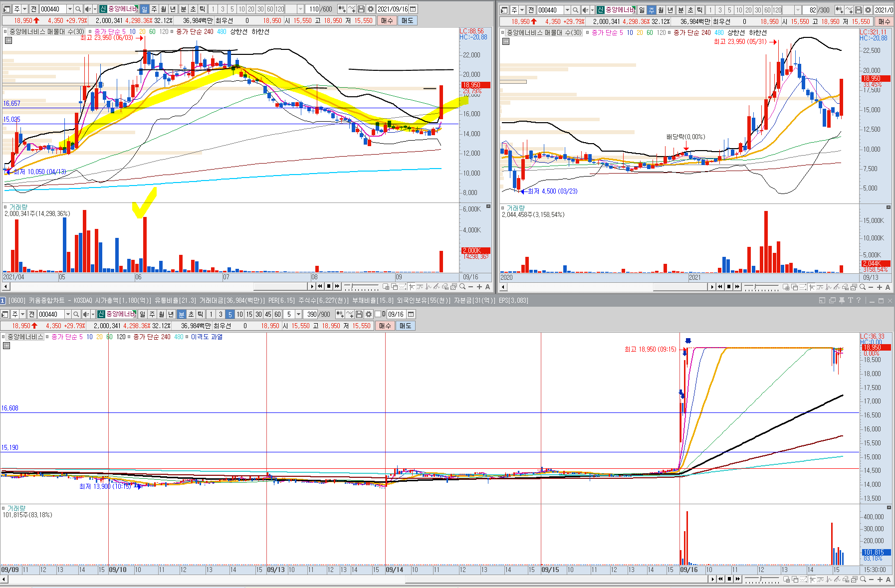Screen dimensions: 895x588
Task: Click the layout panel icon in the daily chart
Action: 6,9
